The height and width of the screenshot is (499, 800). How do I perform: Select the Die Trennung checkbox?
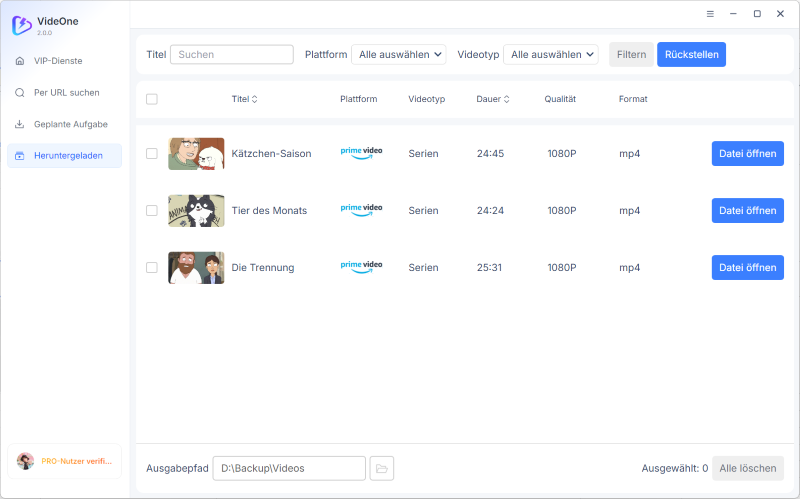(x=152, y=267)
